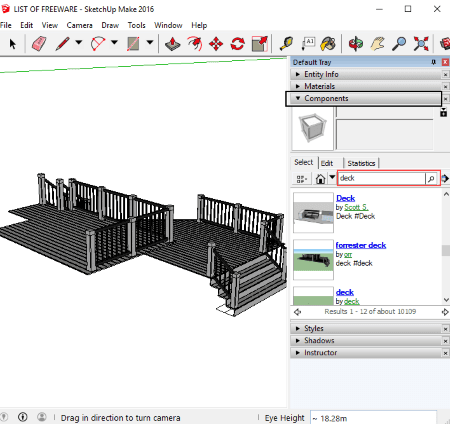The image size is (450, 424).
Task: Switch to the Statistics tab
Action: coord(361,163)
